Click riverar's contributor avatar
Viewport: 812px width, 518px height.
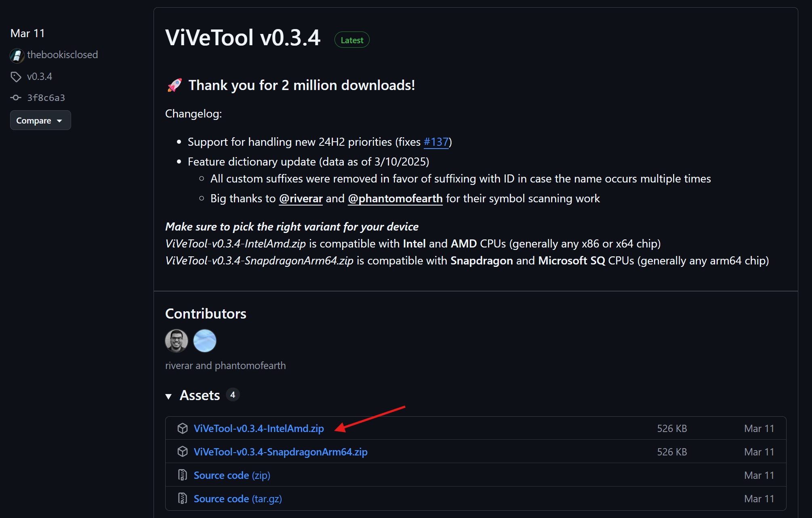coord(176,340)
